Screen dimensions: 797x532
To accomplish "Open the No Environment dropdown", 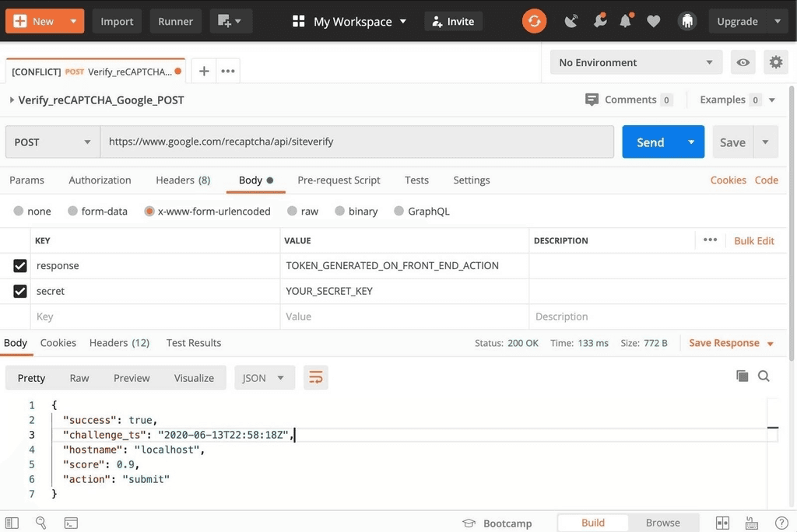I will 635,61.
